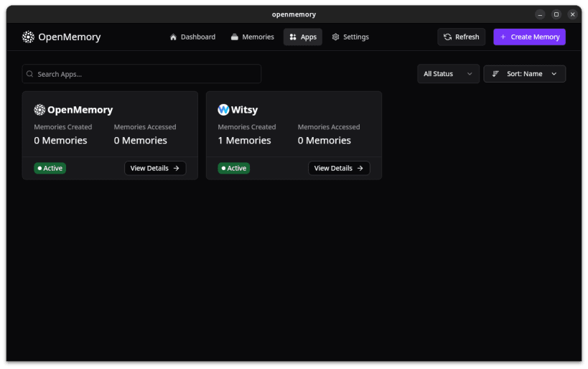This screenshot has height=369, width=588.
Task: Switch to the Memories tab
Action: click(x=253, y=37)
